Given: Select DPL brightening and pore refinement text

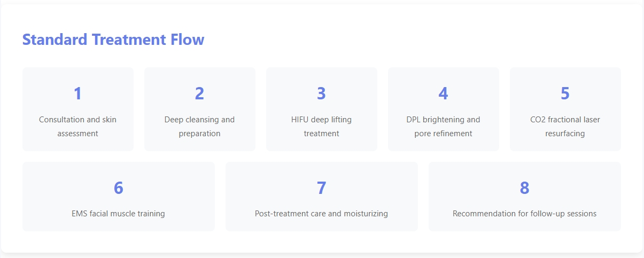Looking at the screenshot, I should click(443, 127).
